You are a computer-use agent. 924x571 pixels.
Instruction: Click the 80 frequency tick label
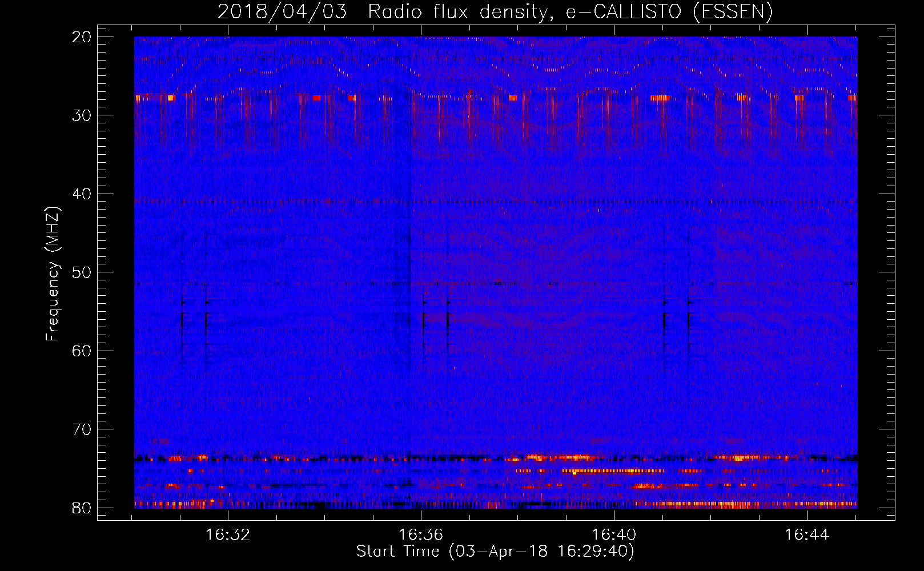pos(82,508)
